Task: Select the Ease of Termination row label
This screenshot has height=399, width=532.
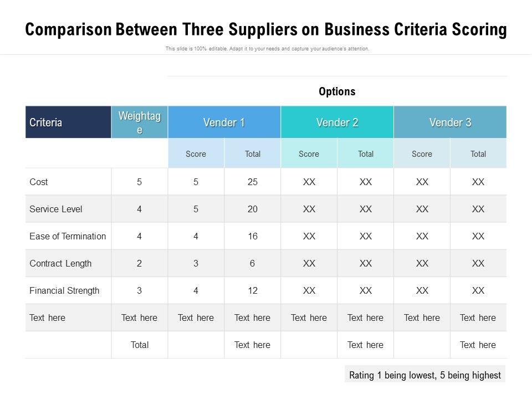Action: (x=68, y=236)
